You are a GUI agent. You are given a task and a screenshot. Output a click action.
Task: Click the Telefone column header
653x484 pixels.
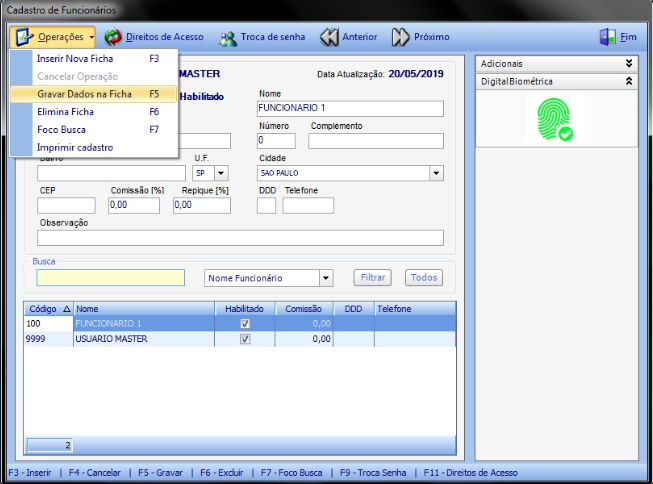point(415,309)
